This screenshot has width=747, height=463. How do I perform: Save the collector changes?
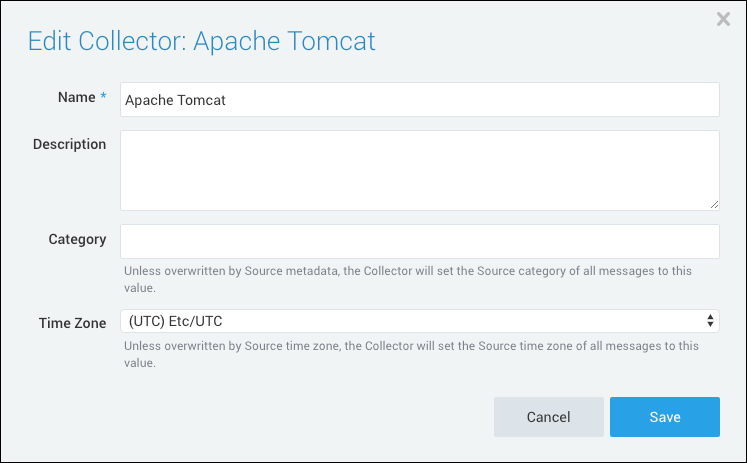tap(664, 417)
